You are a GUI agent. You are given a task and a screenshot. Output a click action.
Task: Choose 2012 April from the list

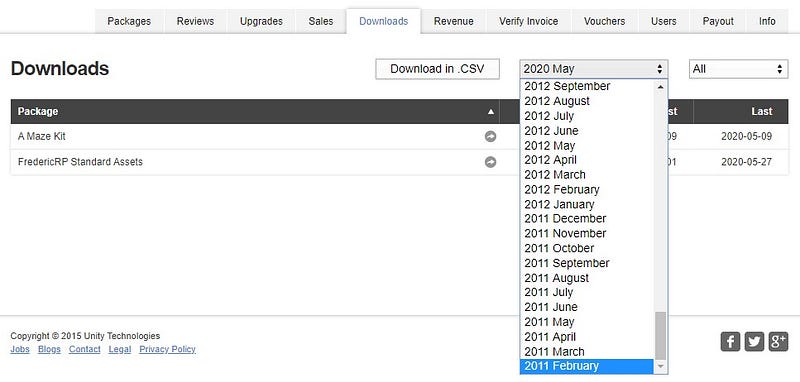point(587,160)
